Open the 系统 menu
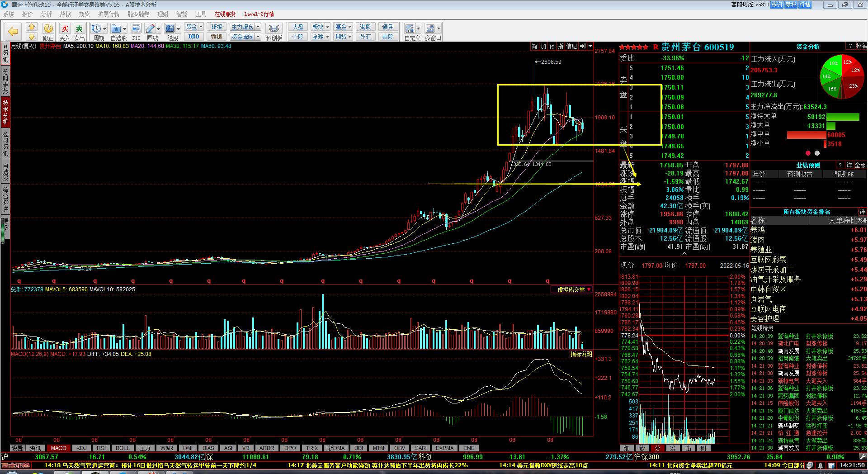 pyautogui.click(x=9, y=14)
